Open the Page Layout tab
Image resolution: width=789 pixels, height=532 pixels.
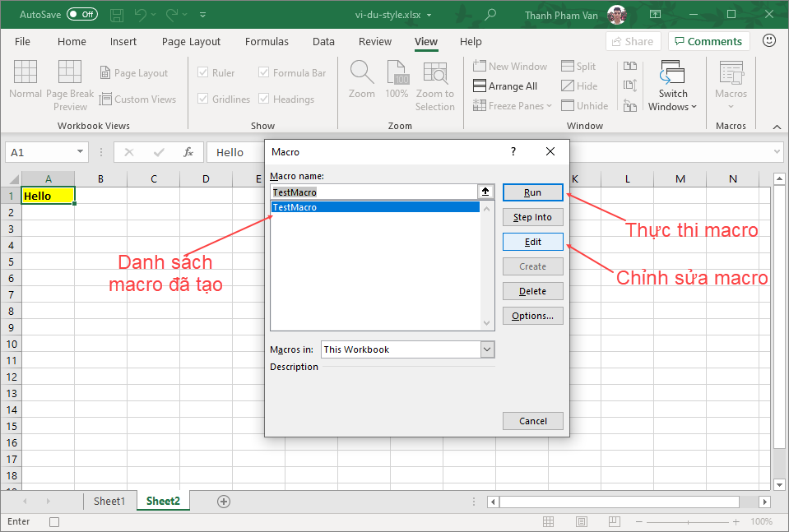(x=191, y=41)
